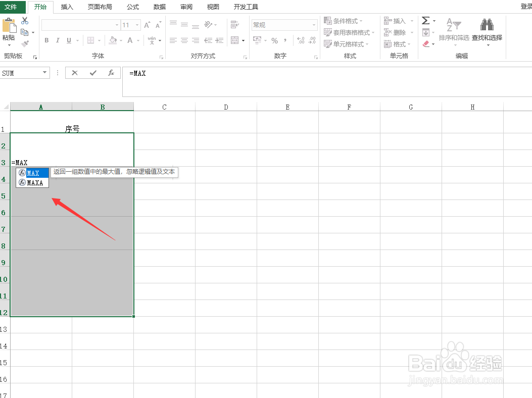532x398 pixels.
Task: Open the Paste options dropdown arrow
Action: (x=9, y=45)
